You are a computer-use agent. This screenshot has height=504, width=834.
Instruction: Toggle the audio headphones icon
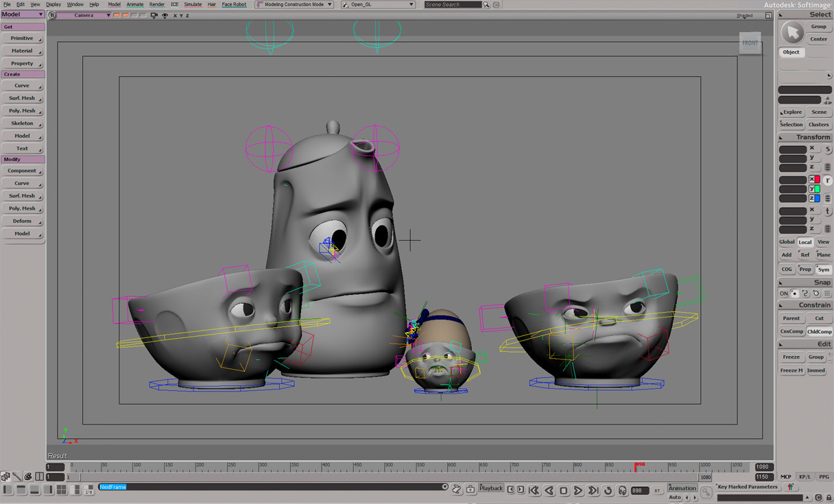pyautogui.click(x=622, y=490)
